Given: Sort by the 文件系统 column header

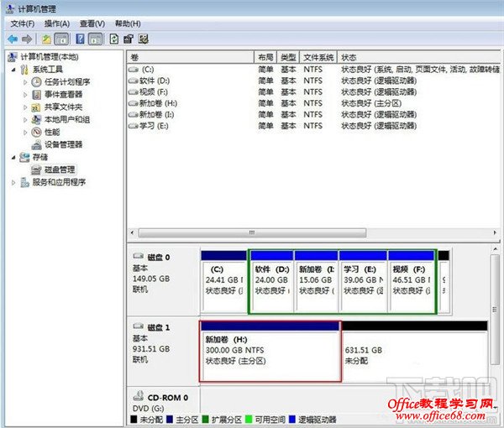Looking at the screenshot, I should point(318,57).
